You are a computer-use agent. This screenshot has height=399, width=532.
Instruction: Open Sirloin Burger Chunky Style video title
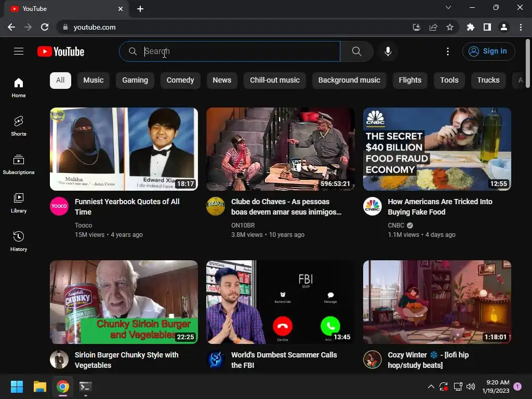coord(127,360)
